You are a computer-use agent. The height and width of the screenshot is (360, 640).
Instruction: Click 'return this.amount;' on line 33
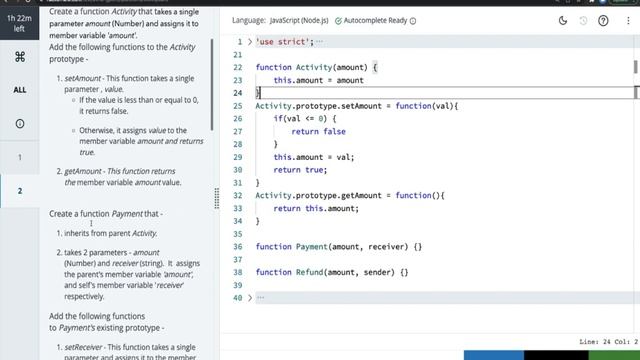(x=316, y=208)
